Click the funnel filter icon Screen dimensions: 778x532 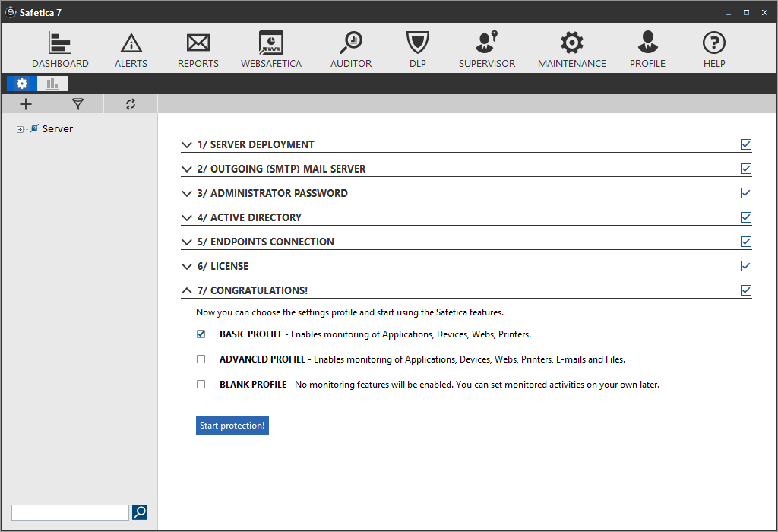tap(78, 104)
